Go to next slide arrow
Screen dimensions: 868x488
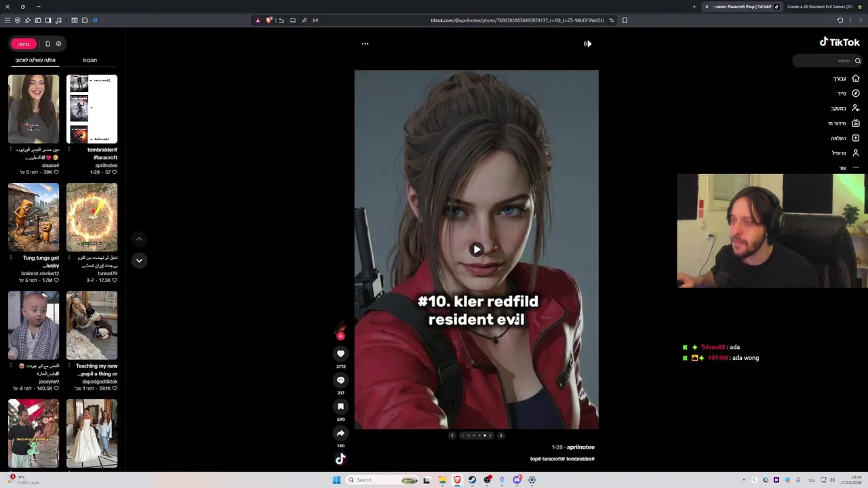pos(501,435)
